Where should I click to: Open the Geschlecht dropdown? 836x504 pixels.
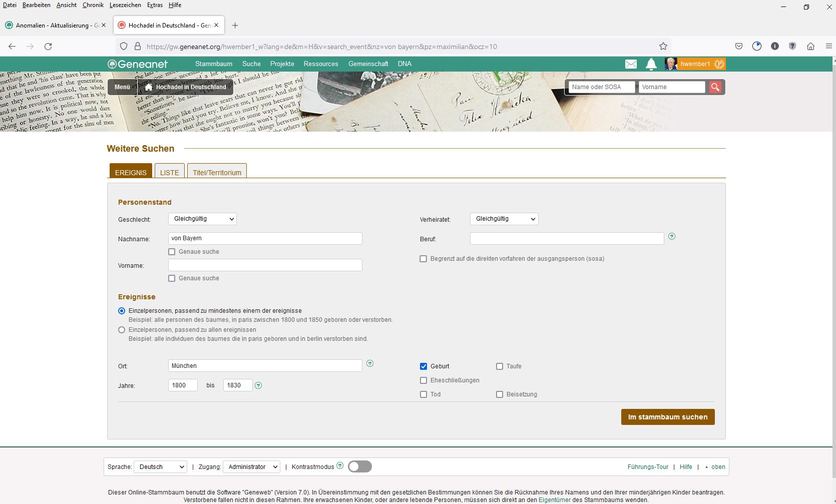[202, 219]
